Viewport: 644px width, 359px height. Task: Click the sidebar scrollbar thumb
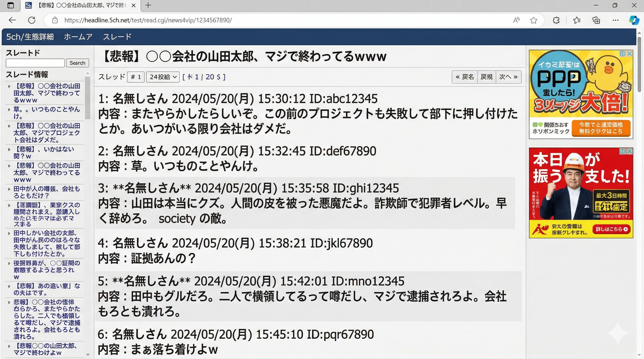[x=88, y=97]
